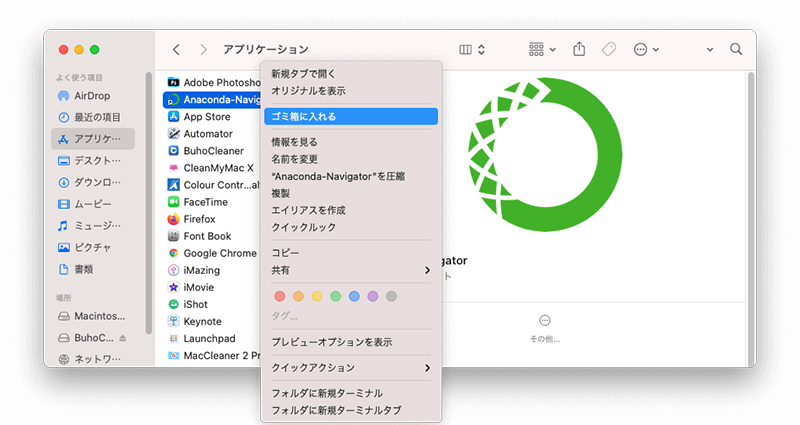Open the Macintos... disk
The image size is (800, 425).
[x=93, y=316]
